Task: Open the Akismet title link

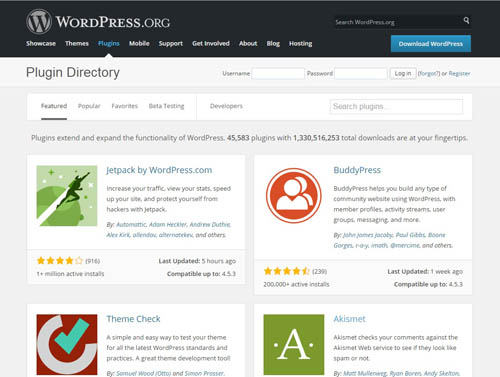Action: (350, 319)
